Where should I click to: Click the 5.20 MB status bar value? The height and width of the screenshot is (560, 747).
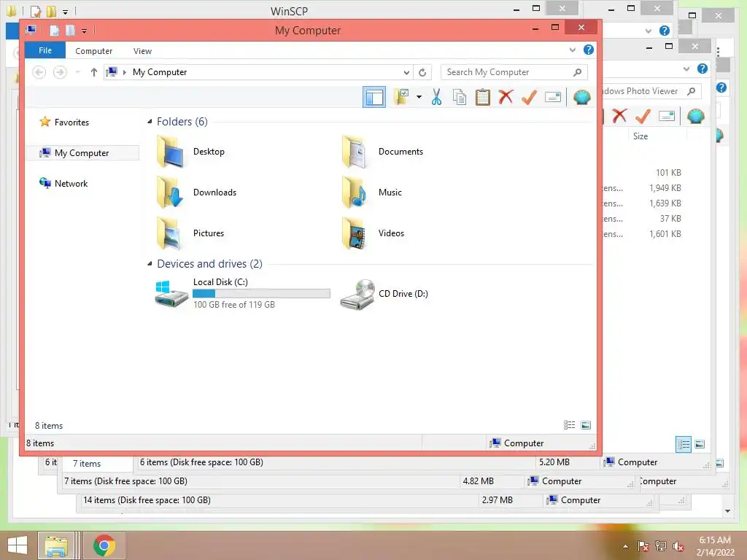pos(554,462)
